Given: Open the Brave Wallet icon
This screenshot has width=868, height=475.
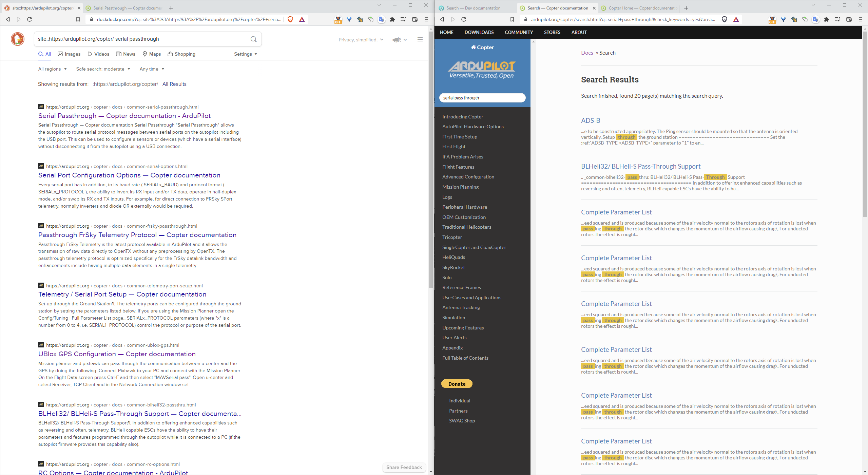Looking at the screenshot, I should click(x=414, y=19).
